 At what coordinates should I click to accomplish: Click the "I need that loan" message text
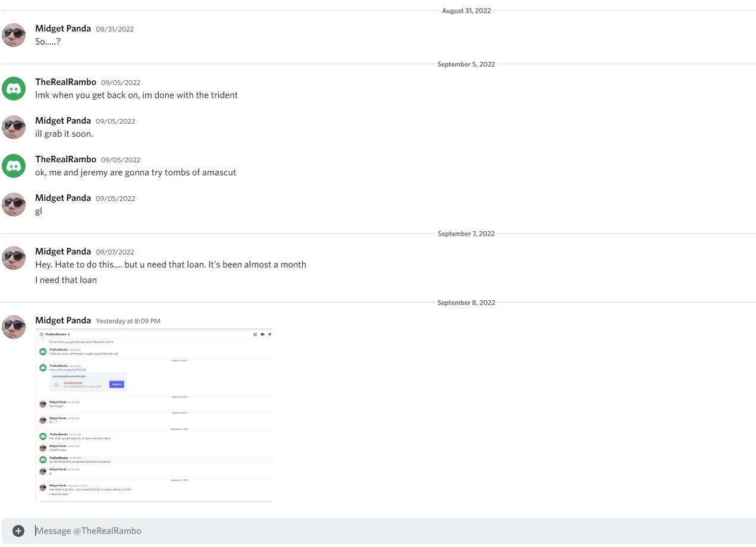click(x=66, y=280)
